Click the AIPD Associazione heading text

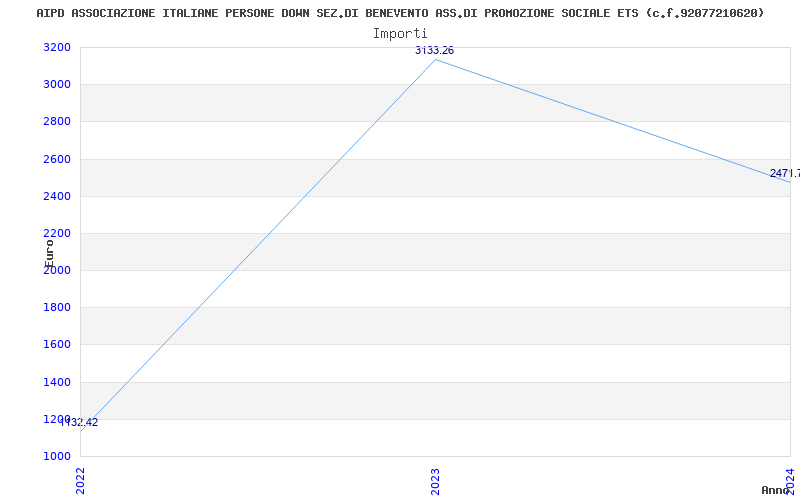[x=401, y=13]
